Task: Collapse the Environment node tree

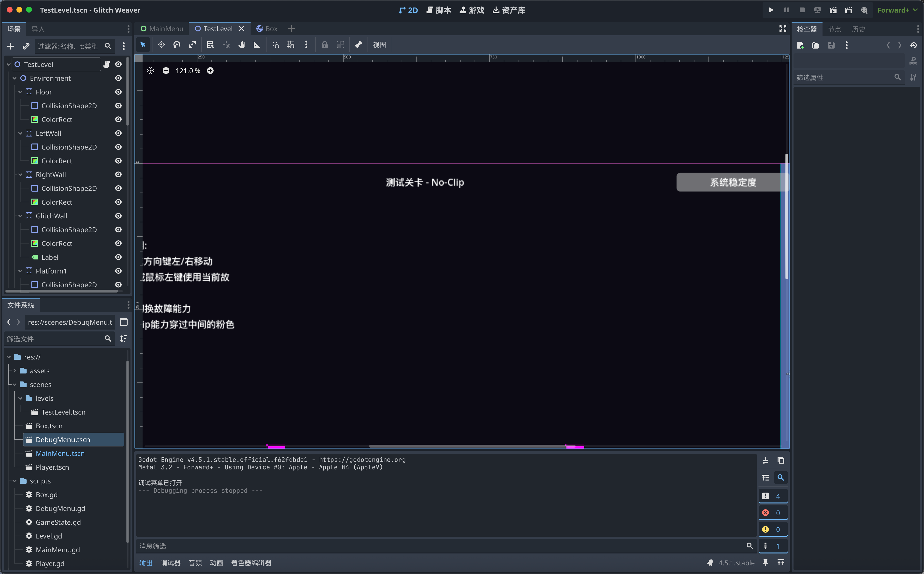Action: click(14, 78)
